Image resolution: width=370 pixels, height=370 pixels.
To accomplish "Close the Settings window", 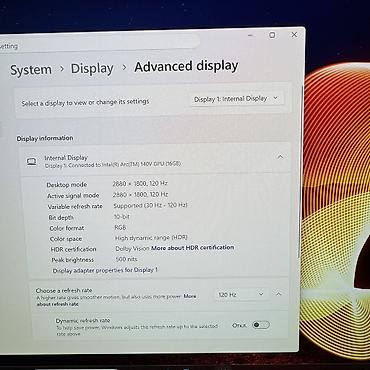I will (x=294, y=34).
